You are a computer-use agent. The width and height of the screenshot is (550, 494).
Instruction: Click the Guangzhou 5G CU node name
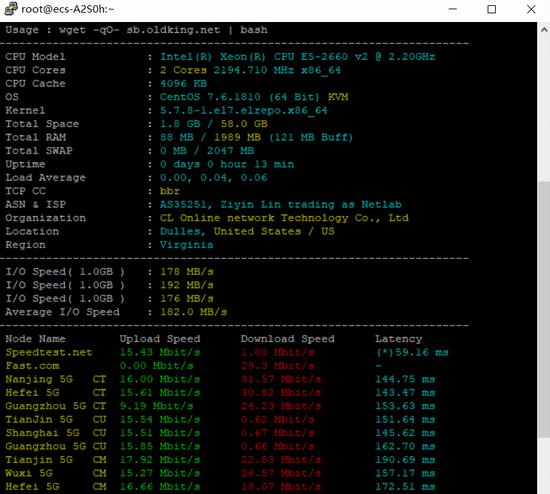tap(55, 446)
